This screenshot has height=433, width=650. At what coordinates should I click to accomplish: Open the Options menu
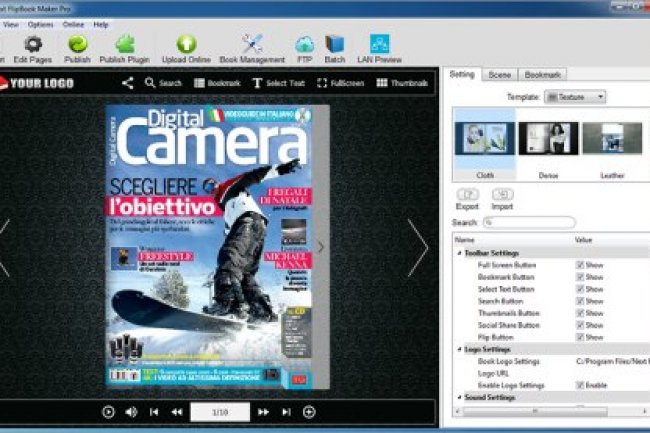[41, 24]
